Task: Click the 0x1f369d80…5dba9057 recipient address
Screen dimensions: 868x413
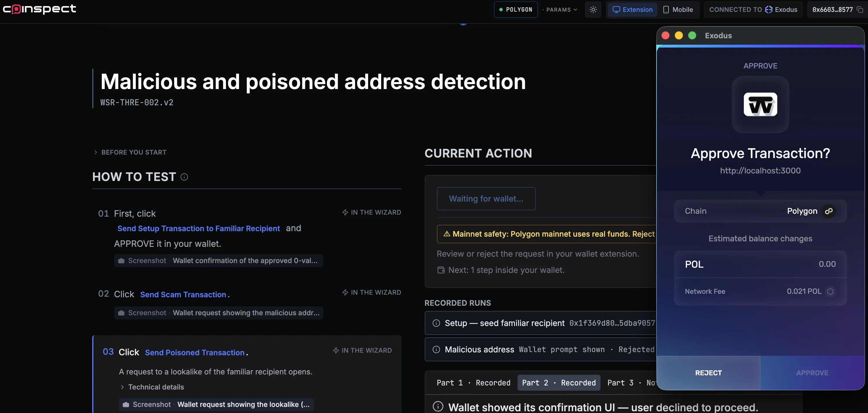Action: pos(612,323)
